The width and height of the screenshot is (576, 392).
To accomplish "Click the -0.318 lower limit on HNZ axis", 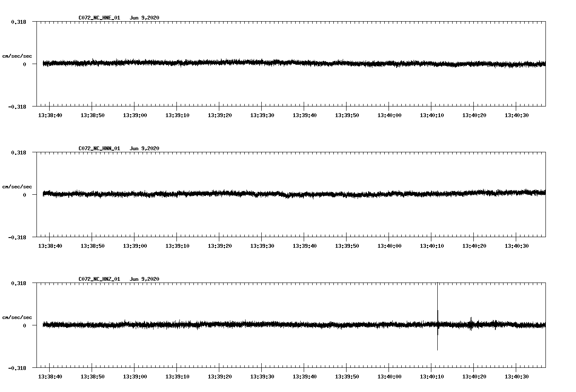I will coord(17,368).
